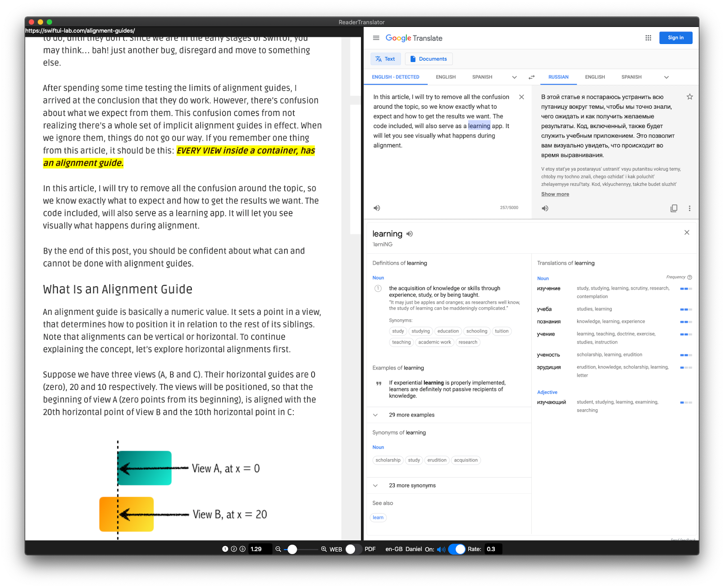The width and height of the screenshot is (724, 588).
Task: Click the 'research' synonym chip
Action: [x=468, y=342]
